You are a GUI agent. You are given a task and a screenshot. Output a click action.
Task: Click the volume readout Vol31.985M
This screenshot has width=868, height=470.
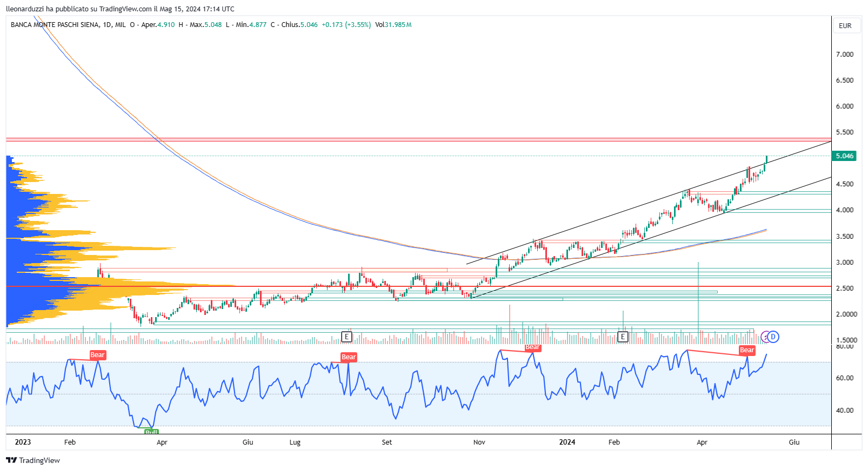point(393,25)
